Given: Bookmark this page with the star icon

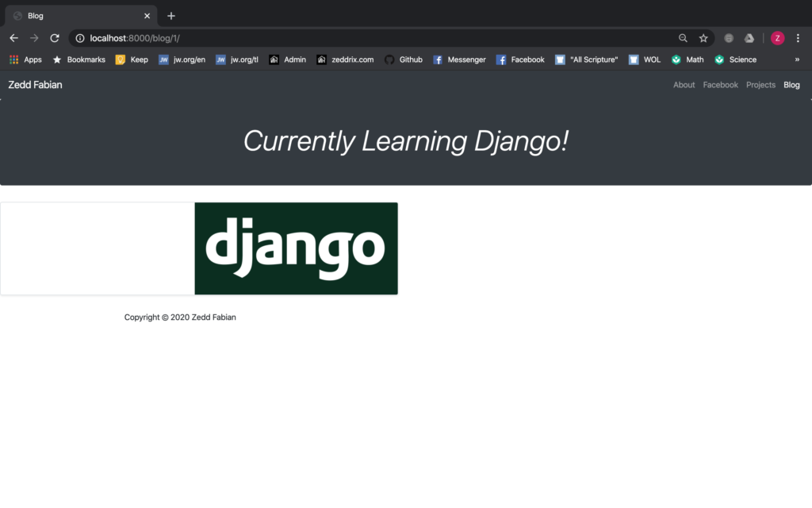Looking at the screenshot, I should coord(703,38).
